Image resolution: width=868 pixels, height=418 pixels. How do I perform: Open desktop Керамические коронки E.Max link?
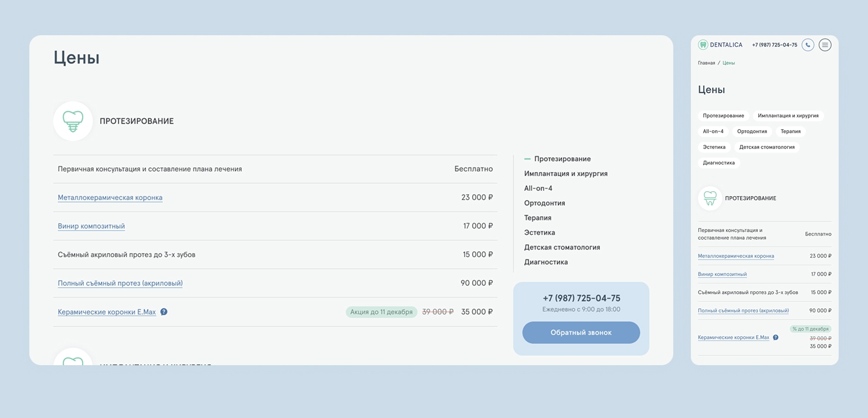(x=107, y=312)
